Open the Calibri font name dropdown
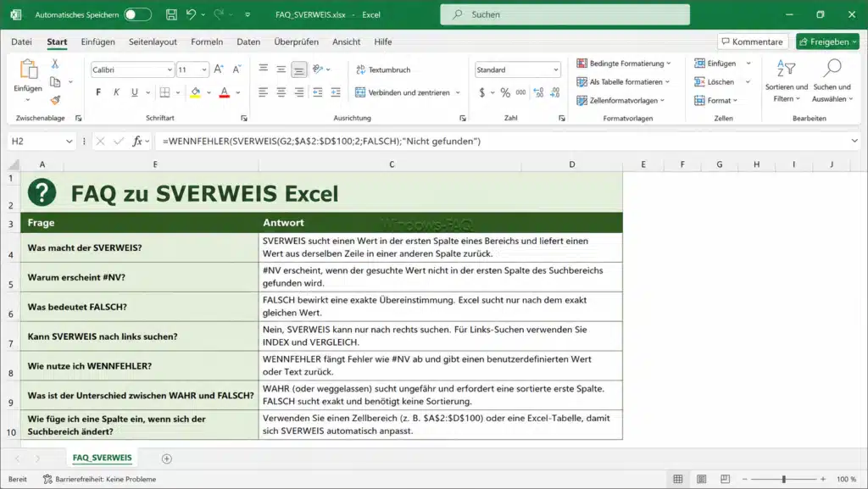This screenshot has height=489, width=868. pyautogui.click(x=170, y=69)
